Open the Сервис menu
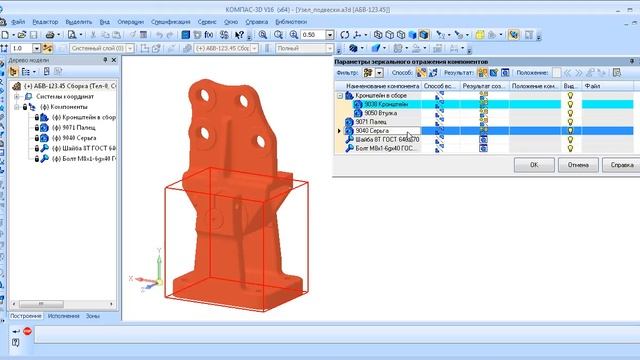This screenshot has width=640, height=360. [x=207, y=22]
